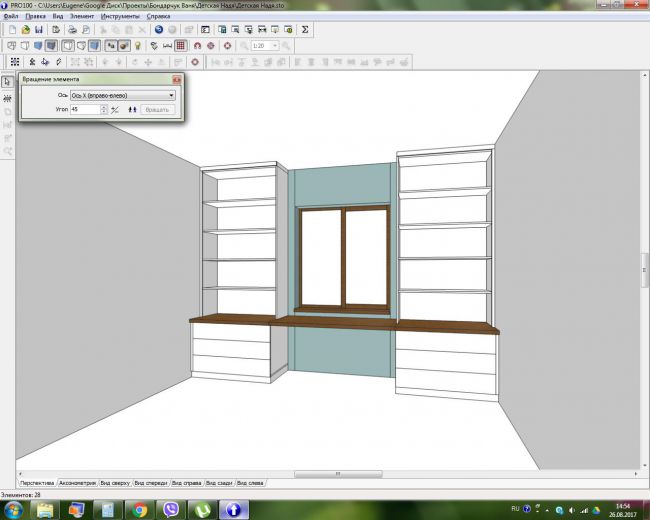The image size is (650, 520).
Task: Close the Вращение элемента dialog
Action: pos(177,78)
